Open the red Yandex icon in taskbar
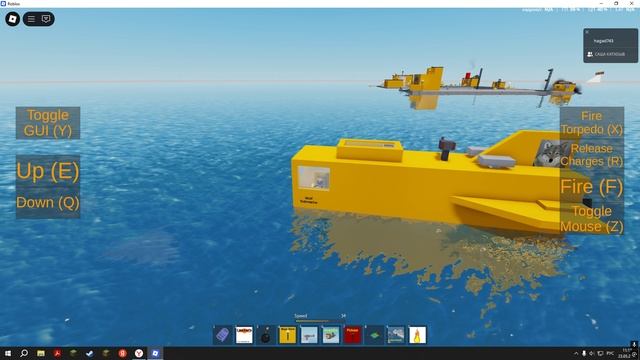 [x=122, y=353]
